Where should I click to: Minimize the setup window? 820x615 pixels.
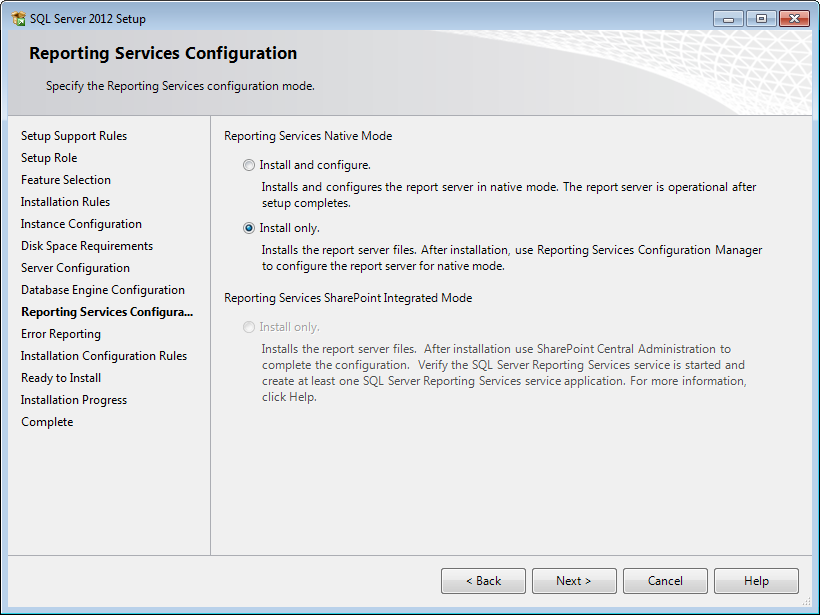(728, 19)
